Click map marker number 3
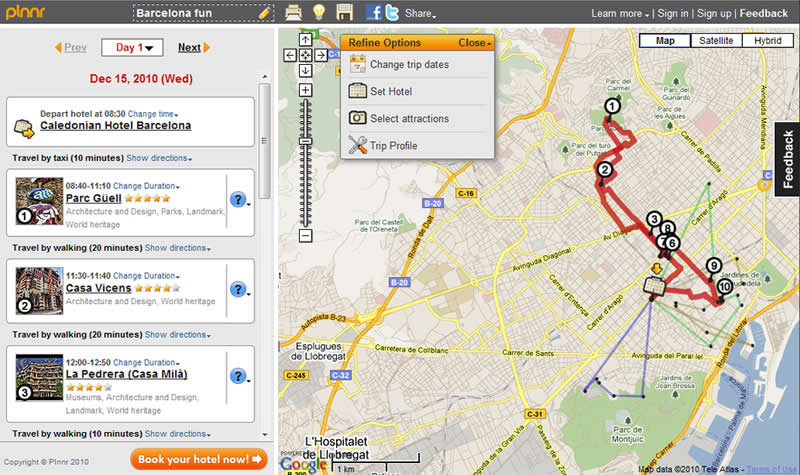Screen dimensions: 800x475 click(x=654, y=219)
